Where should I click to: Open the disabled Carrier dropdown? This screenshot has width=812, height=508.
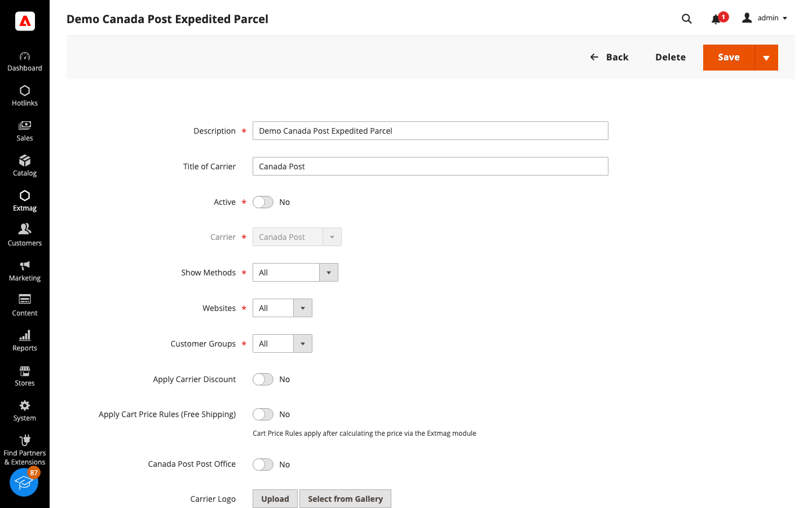(x=297, y=237)
